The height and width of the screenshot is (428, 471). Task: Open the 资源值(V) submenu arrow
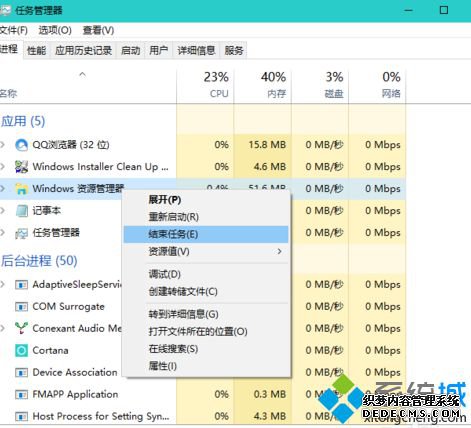pyautogui.click(x=279, y=251)
